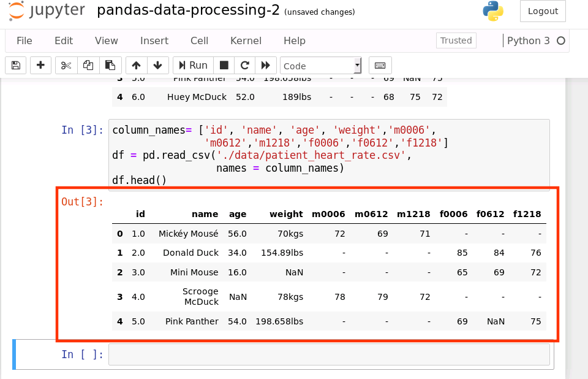Insert a cell below with plus icon
This screenshot has width=588, height=379.
[x=40, y=65]
